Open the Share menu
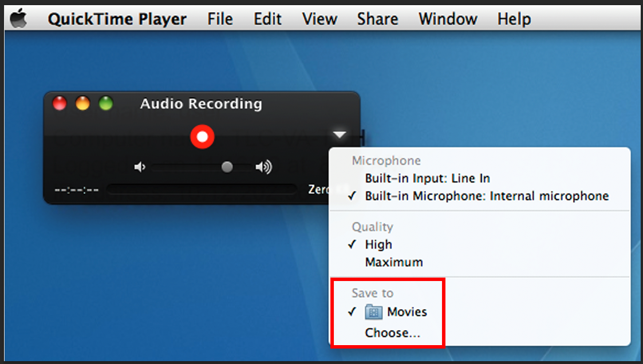The height and width of the screenshot is (364, 643). coord(377,19)
